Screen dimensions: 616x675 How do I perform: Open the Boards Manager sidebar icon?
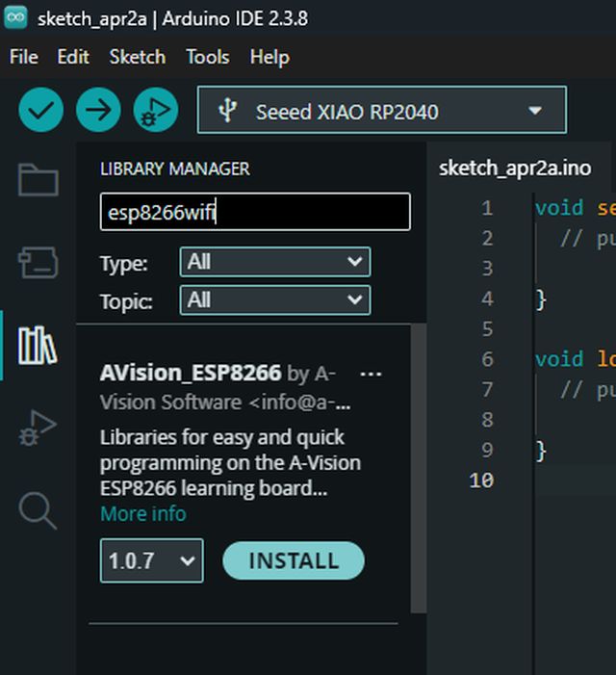[38, 263]
